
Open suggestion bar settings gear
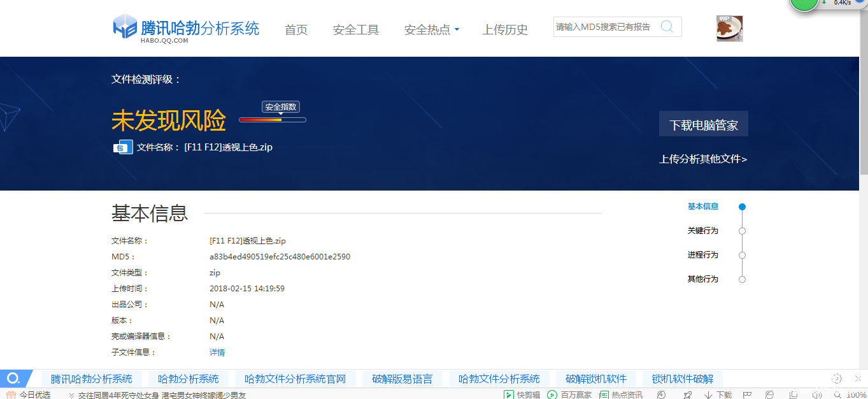click(837, 379)
